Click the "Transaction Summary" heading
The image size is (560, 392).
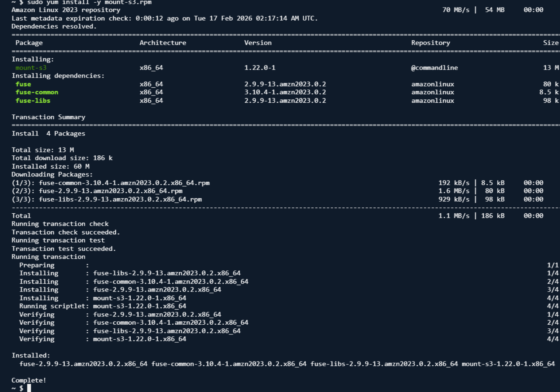(x=49, y=117)
